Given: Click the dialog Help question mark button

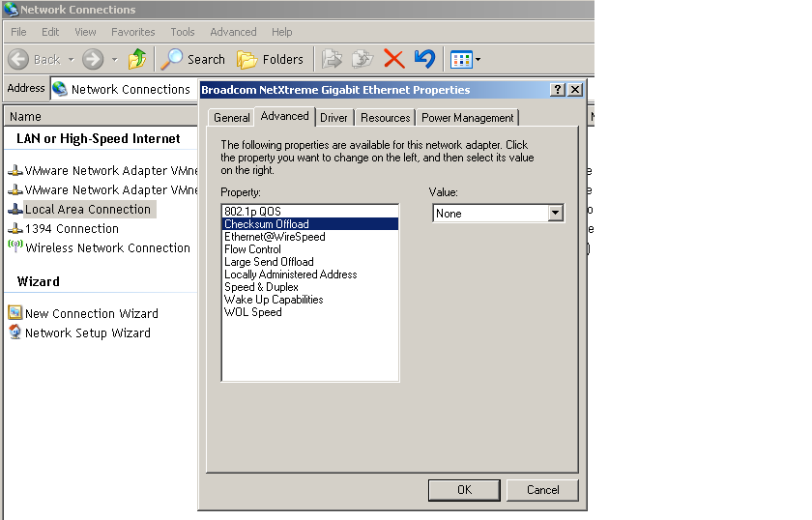Looking at the screenshot, I should point(557,90).
